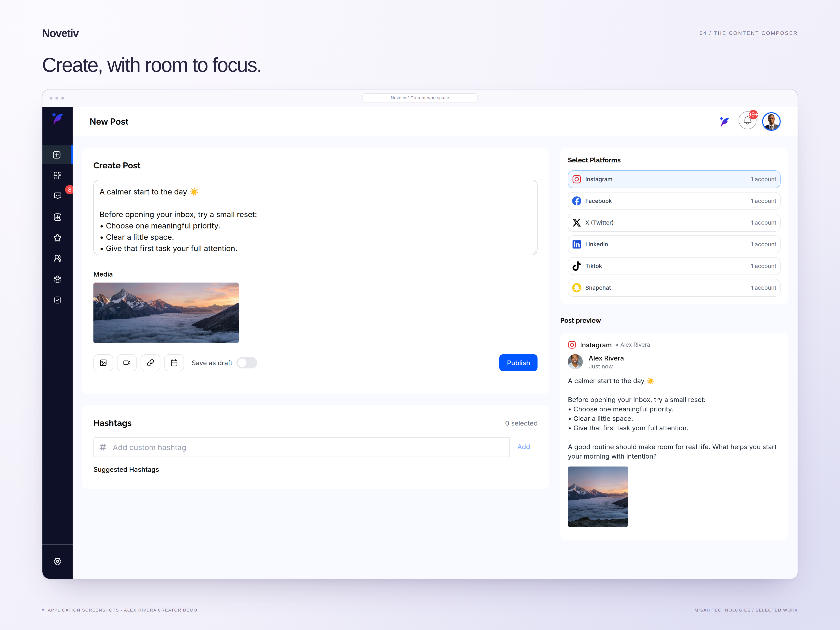This screenshot has height=630, width=840.
Task: Open the New Post plus icon in sidebar
Action: [x=57, y=155]
